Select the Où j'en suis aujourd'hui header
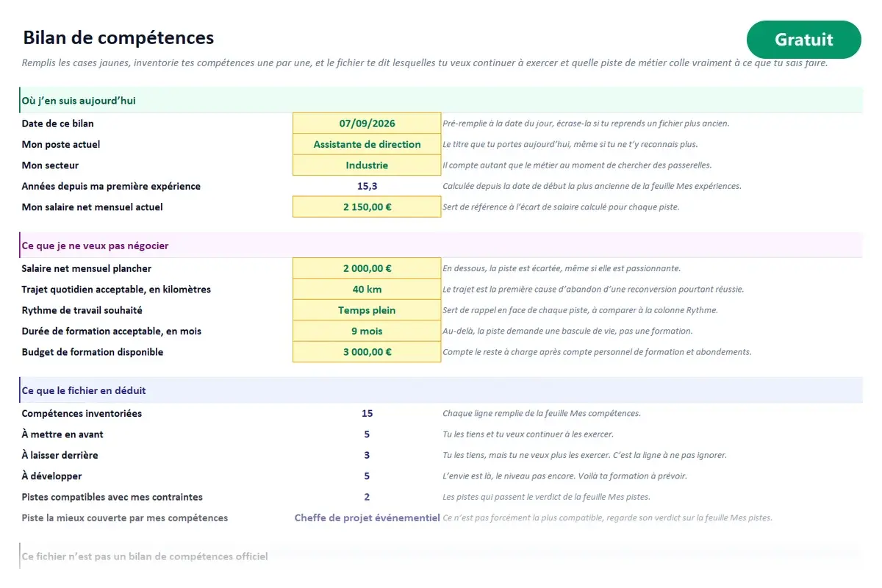 [441, 101]
